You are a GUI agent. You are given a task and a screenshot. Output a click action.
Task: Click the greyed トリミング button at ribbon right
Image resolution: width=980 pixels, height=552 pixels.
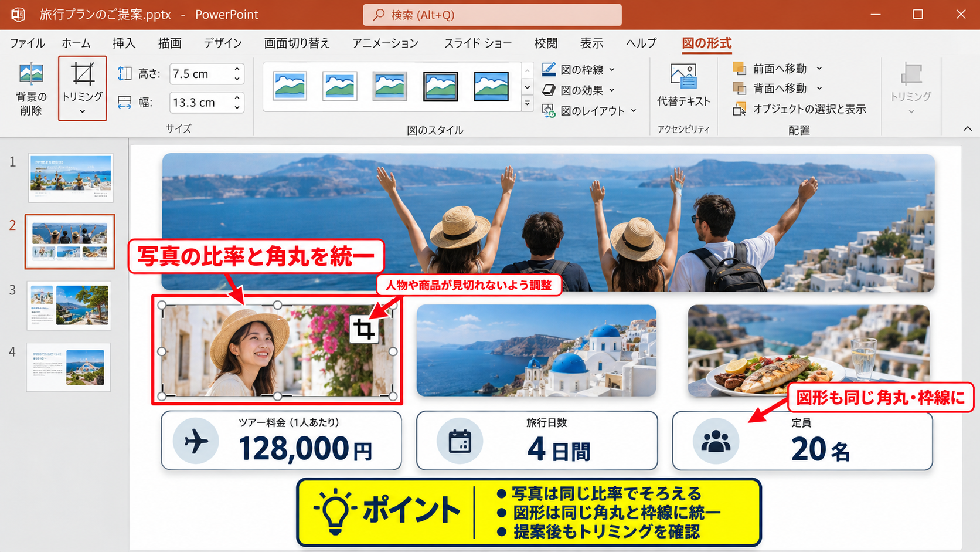[x=911, y=89]
